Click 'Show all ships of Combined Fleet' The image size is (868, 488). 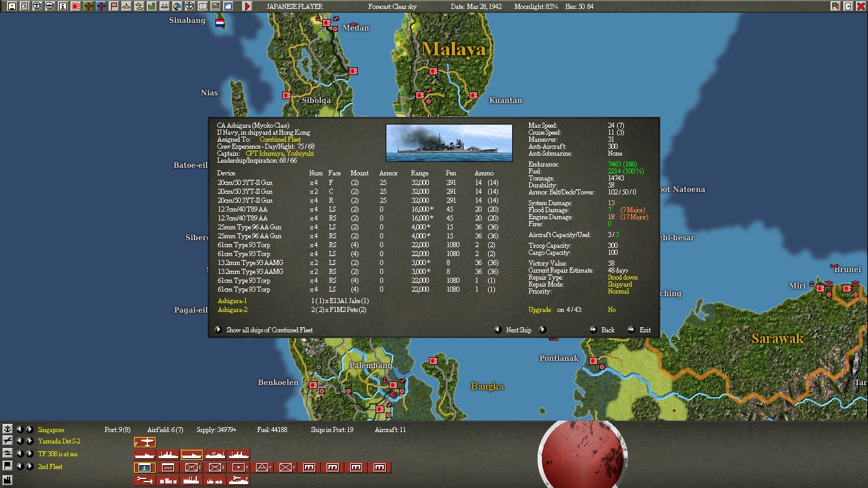[x=269, y=330]
